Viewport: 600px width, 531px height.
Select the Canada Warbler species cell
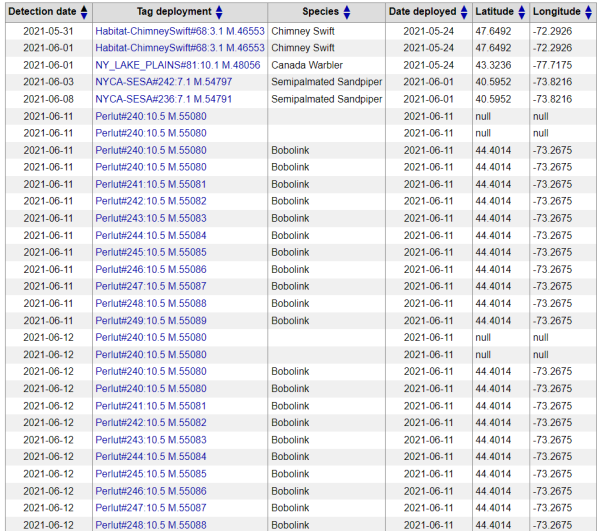tap(308, 65)
